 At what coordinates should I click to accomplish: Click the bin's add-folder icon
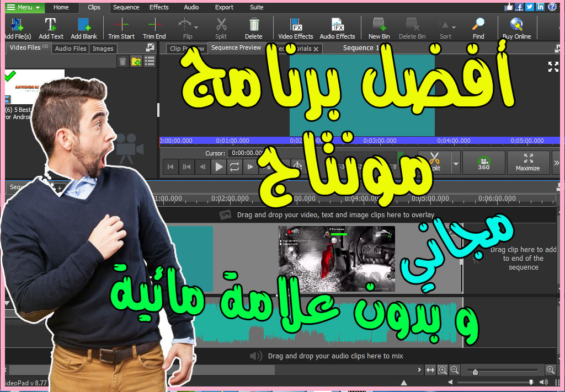[x=136, y=61]
